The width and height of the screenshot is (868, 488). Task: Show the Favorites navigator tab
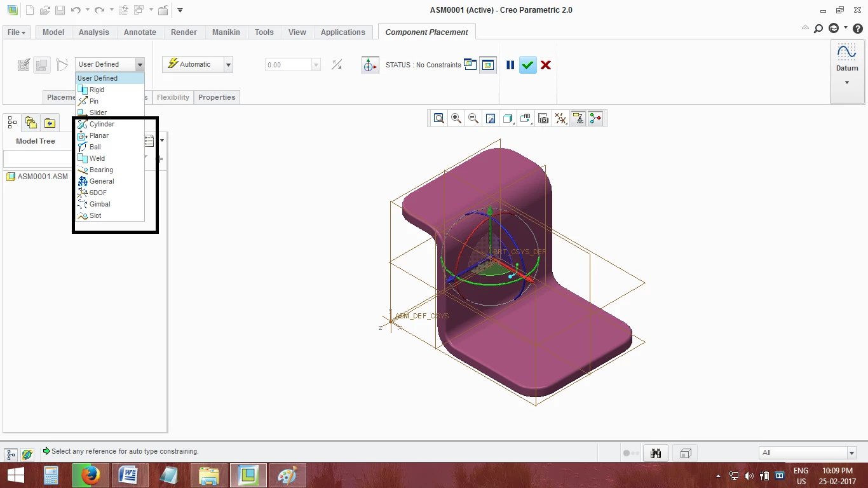[x=50, y=123]
